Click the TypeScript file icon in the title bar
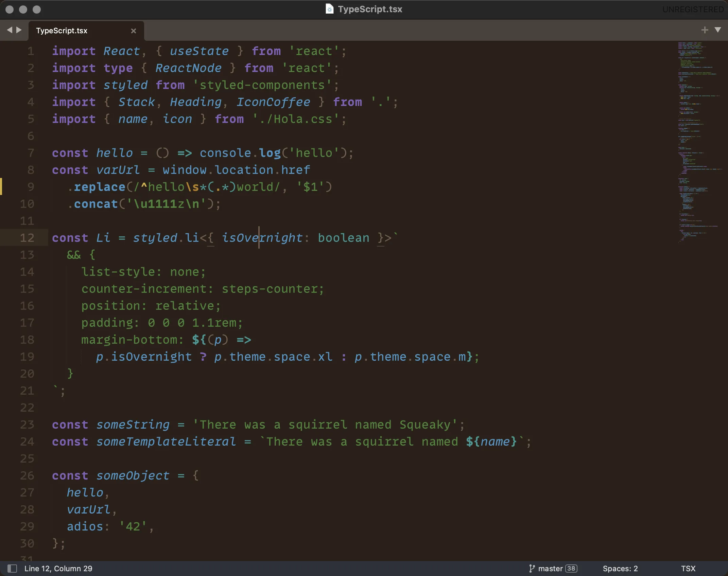Screen dimensions: 728x576 pyautogui.click(x=329, y=9)
